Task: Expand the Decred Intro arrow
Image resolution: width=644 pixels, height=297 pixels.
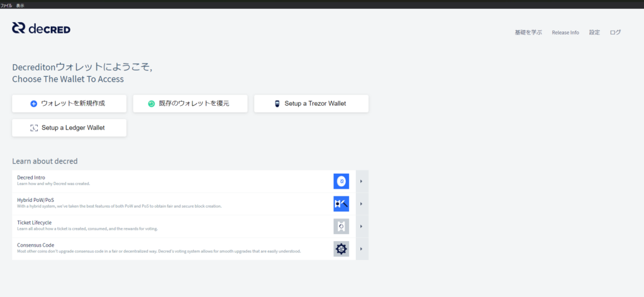Action: coord(362,181)
